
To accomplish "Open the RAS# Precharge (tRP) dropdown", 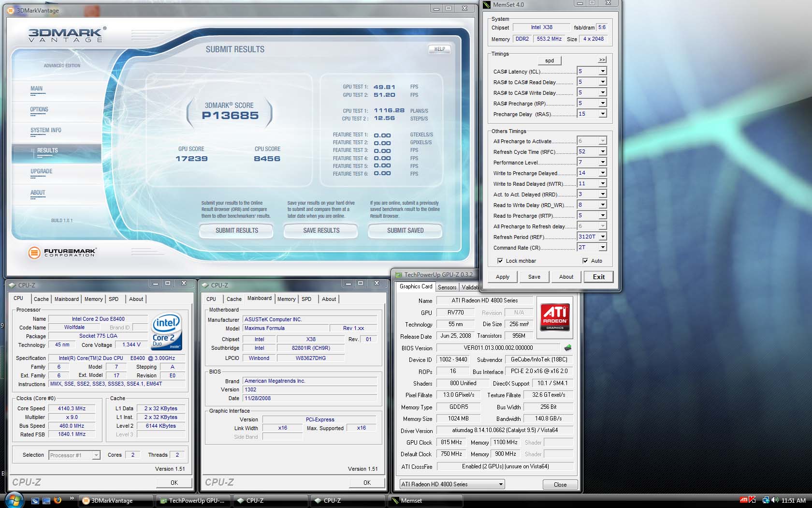I will coord(603,103).
